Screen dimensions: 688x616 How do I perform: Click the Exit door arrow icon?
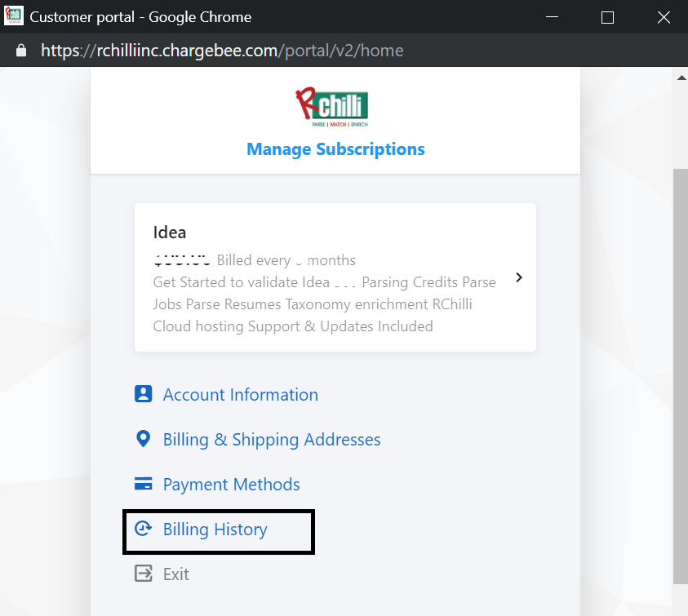(143, 574)
